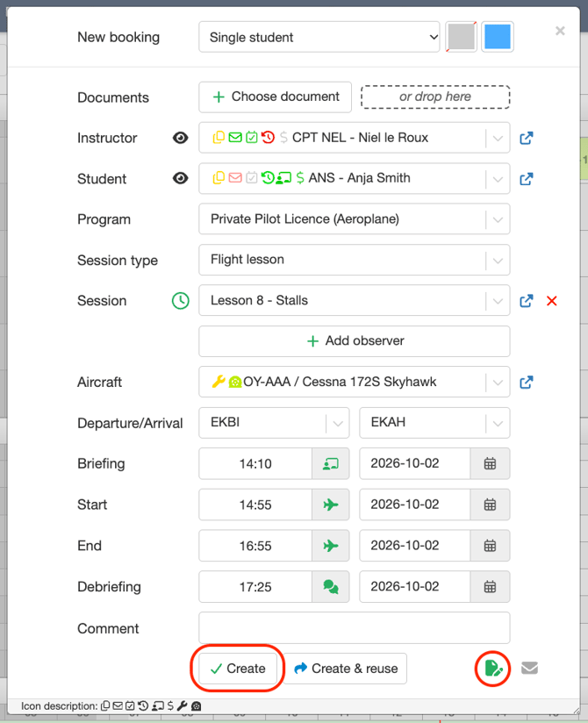The image size is (588, 723).
Task: Click dollar icon in Icon description legend
Action: pos(170,706)
